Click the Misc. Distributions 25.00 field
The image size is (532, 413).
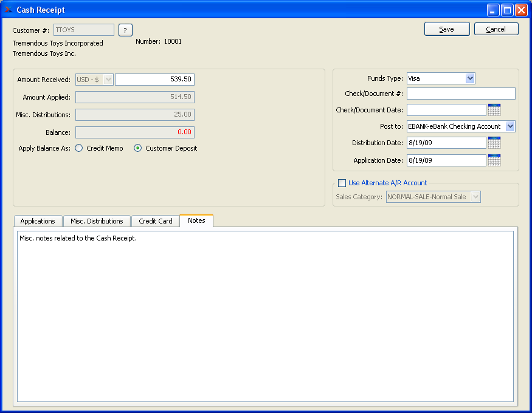click(x=135, y=115)
